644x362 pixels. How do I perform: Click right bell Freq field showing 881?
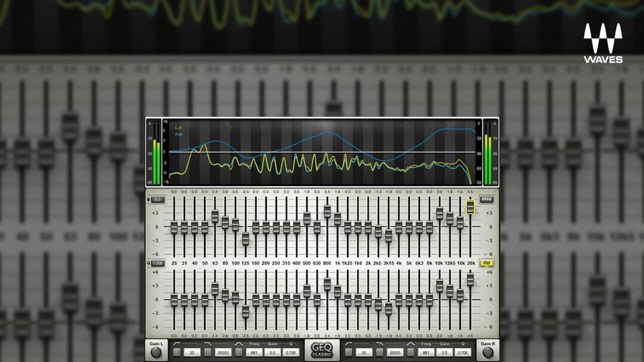coord(426,352)
